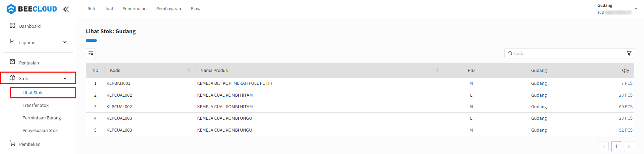Open the filter funnel icon
The image size is (644, 154).
tap(629, 53)
